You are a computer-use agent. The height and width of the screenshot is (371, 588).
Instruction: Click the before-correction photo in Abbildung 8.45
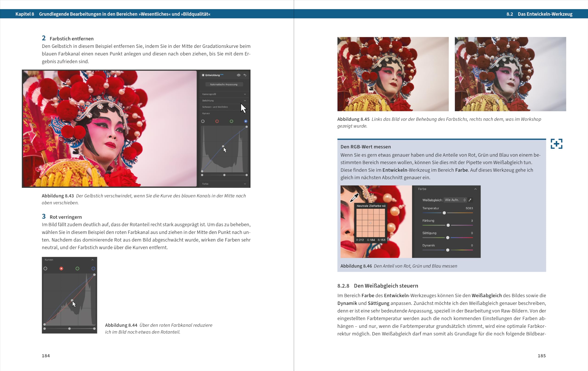coord(393,74)
